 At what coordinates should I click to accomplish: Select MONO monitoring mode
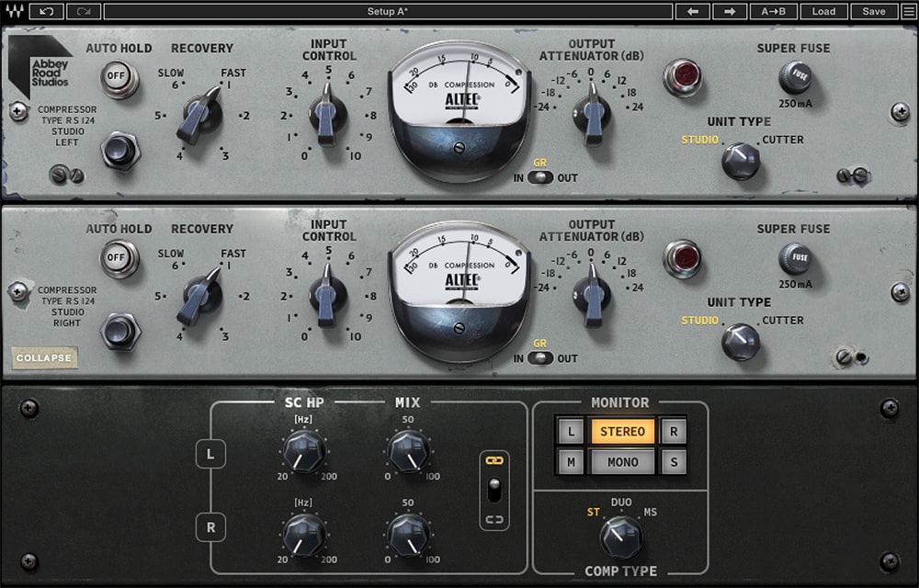tap(621, 462)
